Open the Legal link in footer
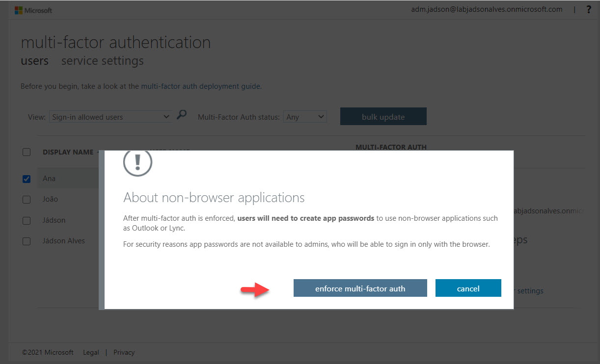600x364 pixels. coord(91,352)
